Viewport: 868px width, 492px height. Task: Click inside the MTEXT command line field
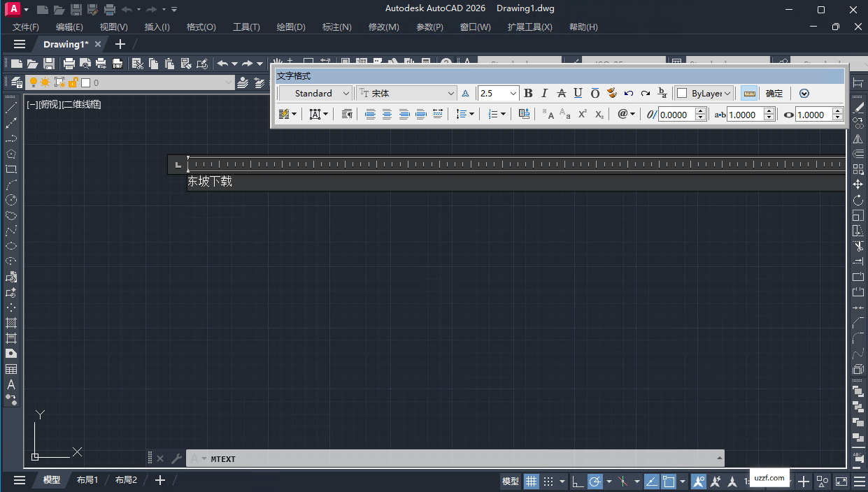[420, 458]
